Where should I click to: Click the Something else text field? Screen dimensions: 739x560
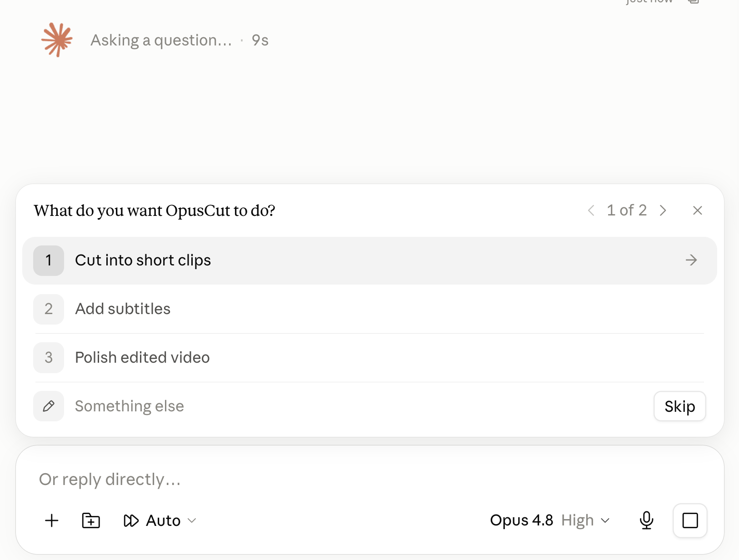(359, 406)
